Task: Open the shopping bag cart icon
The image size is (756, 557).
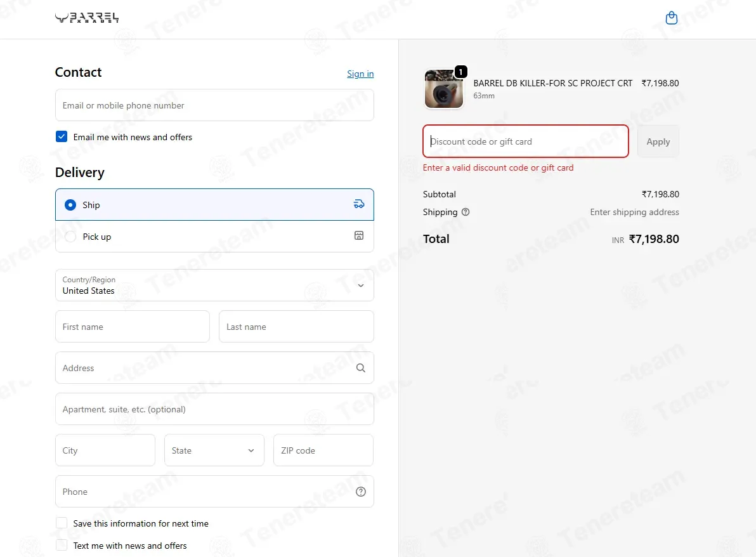Action: click(671, 18)
